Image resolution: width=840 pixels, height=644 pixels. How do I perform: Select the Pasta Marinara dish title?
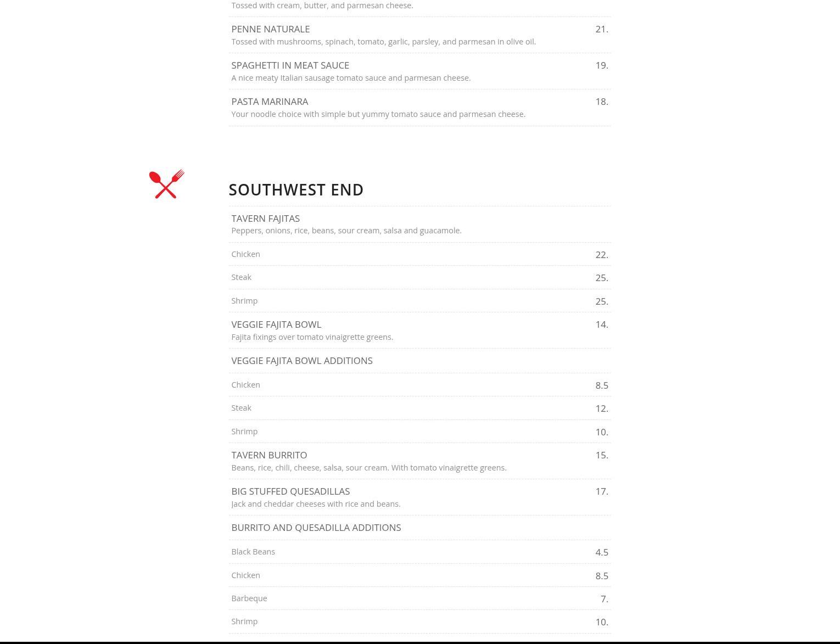[270, 102]
